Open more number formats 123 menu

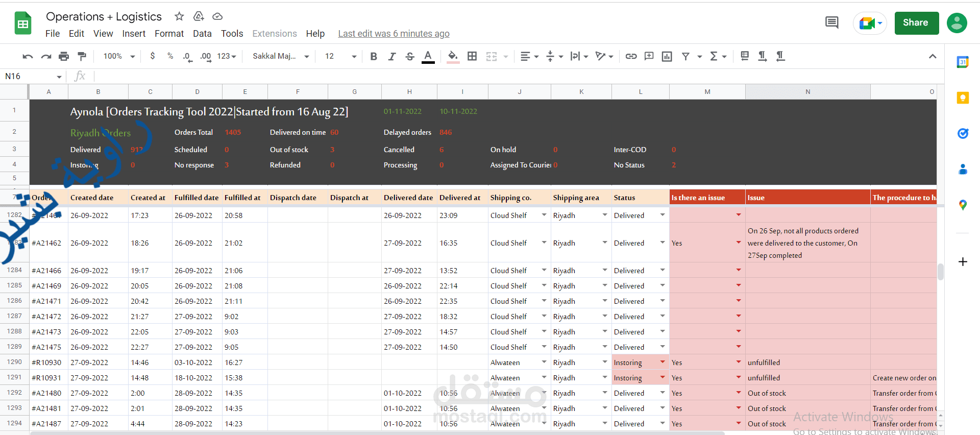227,56
